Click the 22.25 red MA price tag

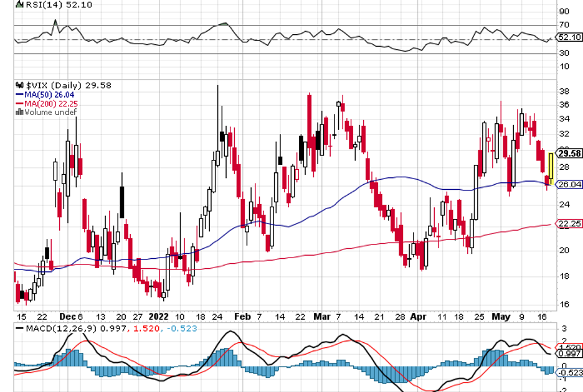point(569,224)
